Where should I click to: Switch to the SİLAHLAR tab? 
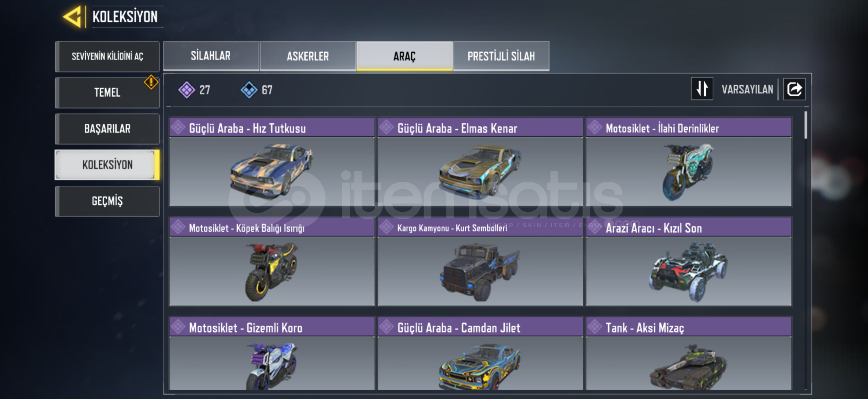[x=211, y=56]
